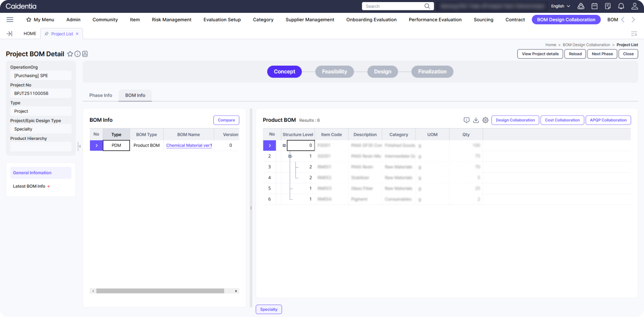
Task: Click the Next Phase button
Action: point(602,54)
